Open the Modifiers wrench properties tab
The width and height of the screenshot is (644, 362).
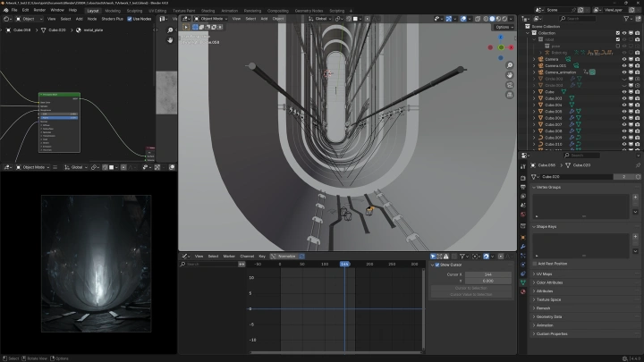[x=523, y=247]
